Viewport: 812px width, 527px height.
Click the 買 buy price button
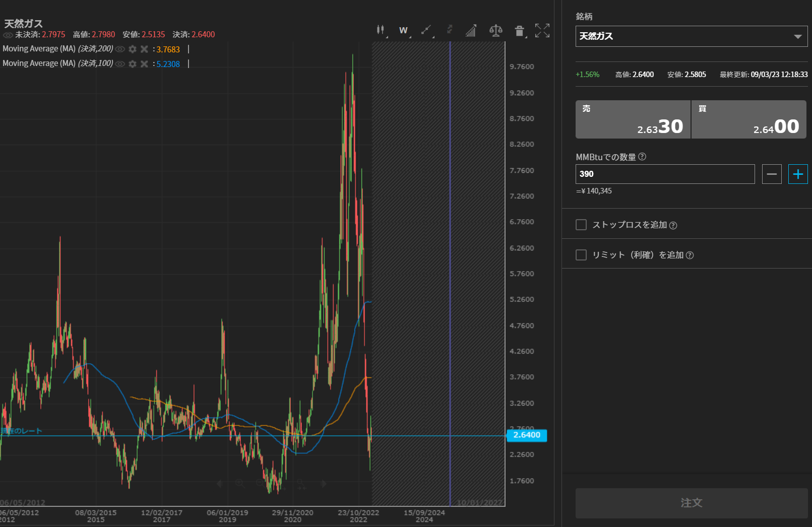(x=749, y=119)
